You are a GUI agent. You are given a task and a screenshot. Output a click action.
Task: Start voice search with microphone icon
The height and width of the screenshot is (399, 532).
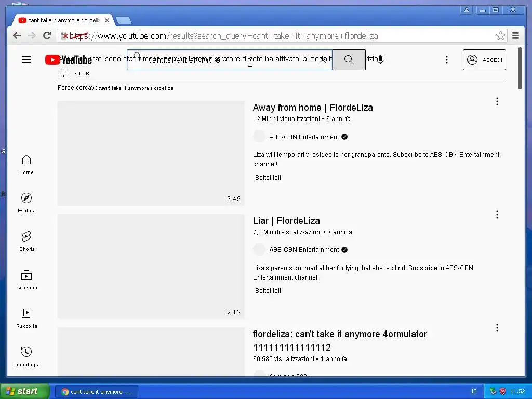[380, 60]
